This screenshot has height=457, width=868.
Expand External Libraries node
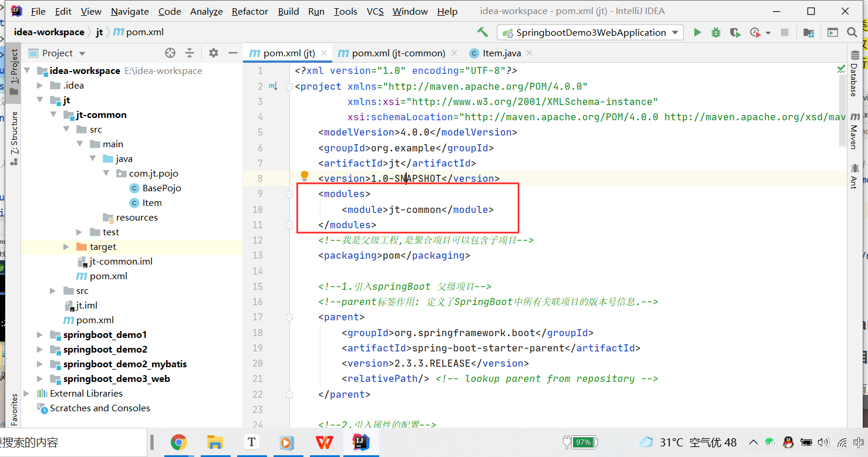click(26, 394)
